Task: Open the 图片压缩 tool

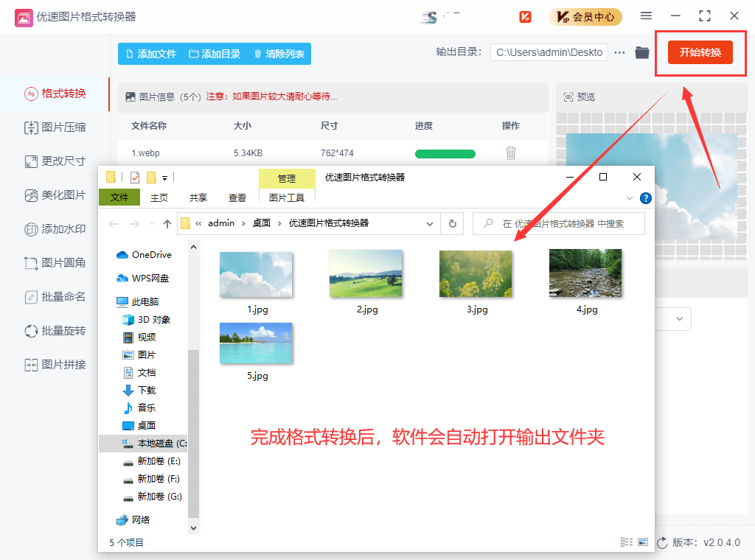Action: click(x=55, y=127)
